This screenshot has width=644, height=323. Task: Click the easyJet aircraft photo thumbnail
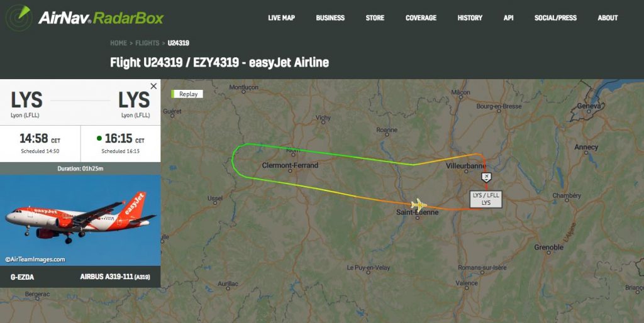pyautogui.click(x=80, y=221)
